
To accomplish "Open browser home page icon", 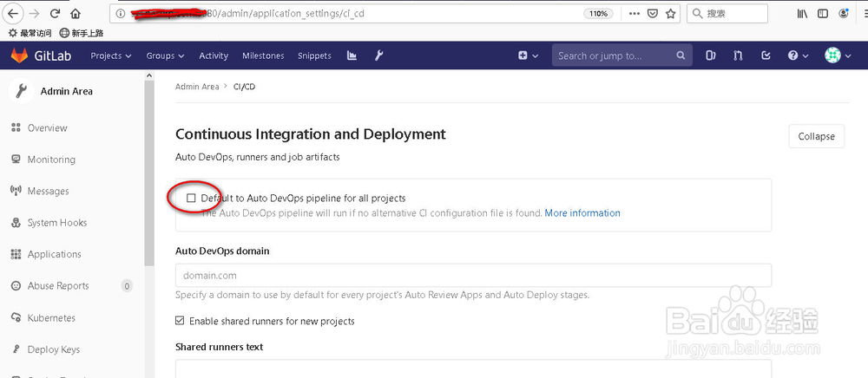I will (x=76, y=14).
